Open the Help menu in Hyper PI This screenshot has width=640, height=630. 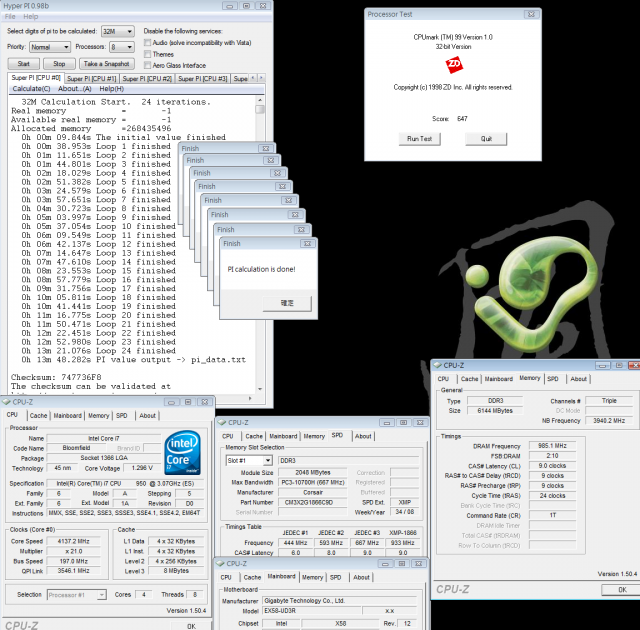tap(31, 17)
